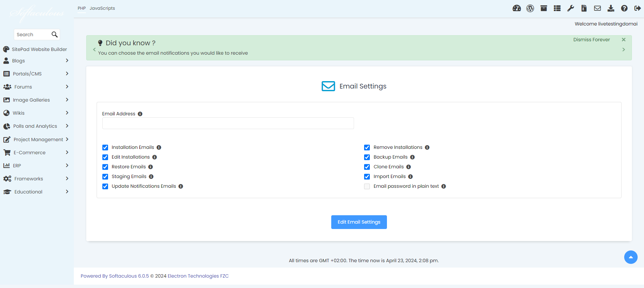Image resolution: width=644 pixels, height=288 pixels.
Task: Click the download import icon in top toolbar
Action: click(611, 8)
